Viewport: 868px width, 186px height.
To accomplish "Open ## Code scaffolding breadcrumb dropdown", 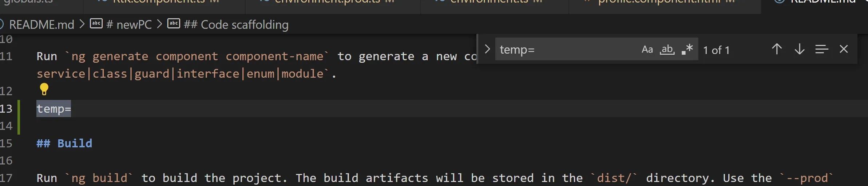I will [x=236, y=24].
